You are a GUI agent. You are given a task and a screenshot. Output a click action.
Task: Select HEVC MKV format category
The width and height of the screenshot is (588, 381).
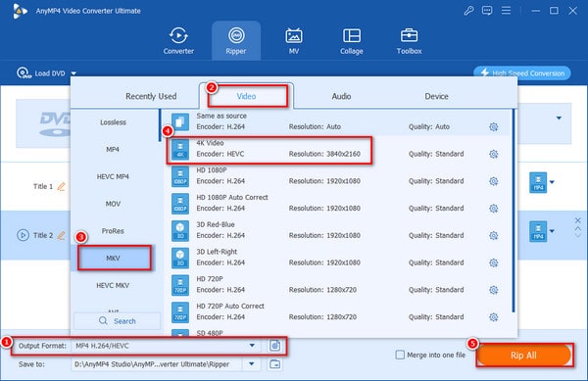[x=113, y=285]
